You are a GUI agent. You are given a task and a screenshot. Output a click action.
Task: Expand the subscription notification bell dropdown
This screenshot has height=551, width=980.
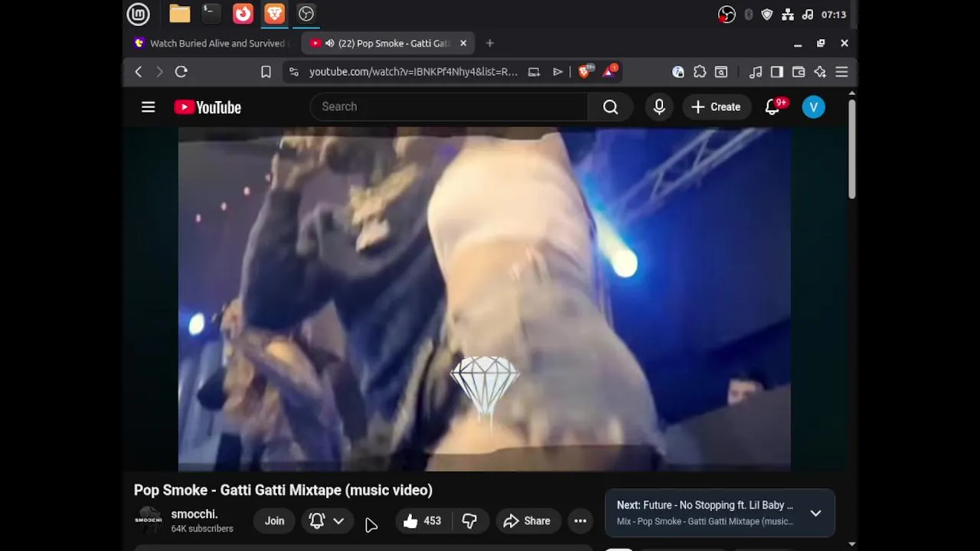click(327, 521)
